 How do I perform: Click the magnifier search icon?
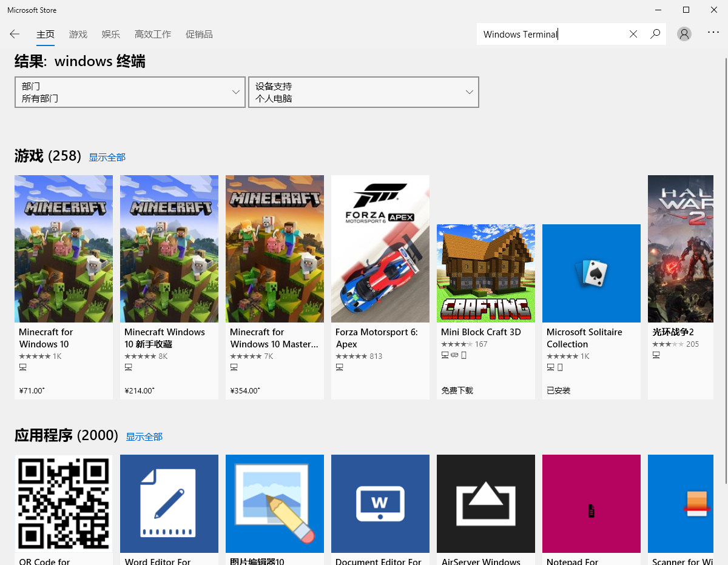pos(655,34)
